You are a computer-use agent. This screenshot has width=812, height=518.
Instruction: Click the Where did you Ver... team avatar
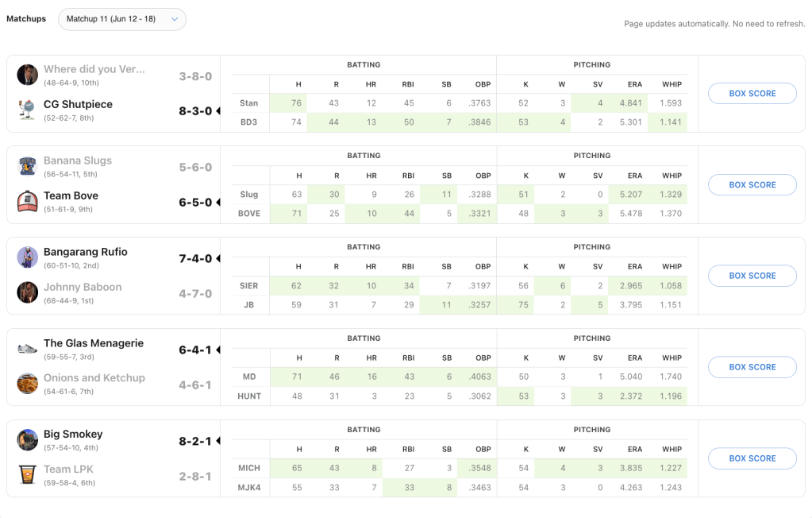click(x=28, y=75)
